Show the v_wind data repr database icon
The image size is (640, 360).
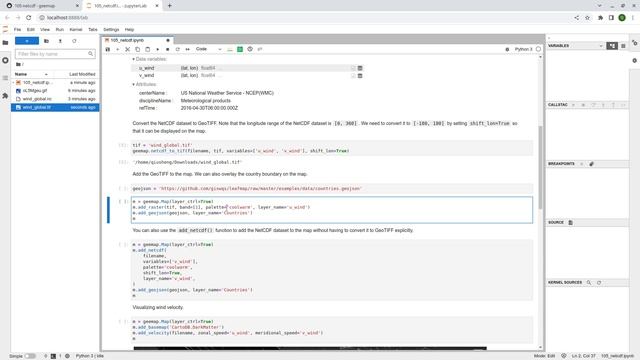360,76
